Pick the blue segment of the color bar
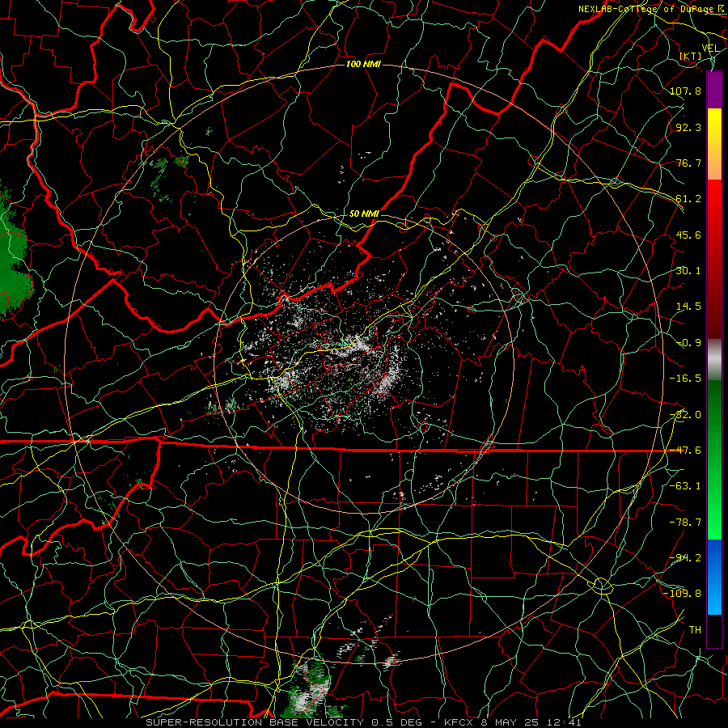This screenshot has width=728, height=728. coord(714,577)
